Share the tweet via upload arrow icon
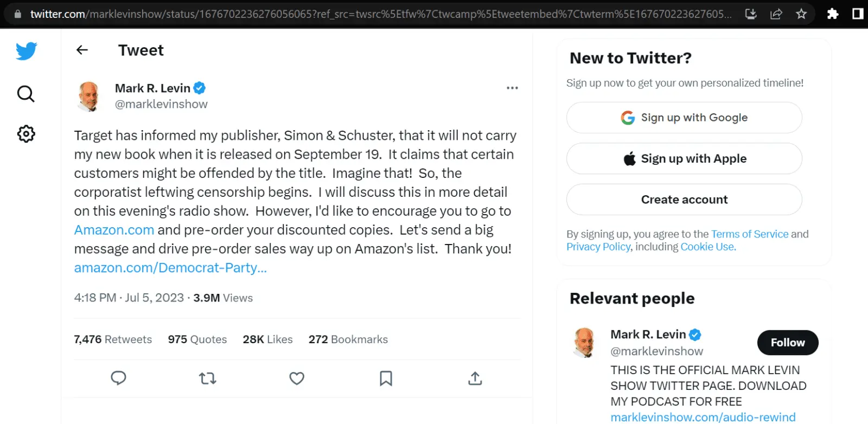The width and height of the screenshot is (868, 424). tap(475, 378)
